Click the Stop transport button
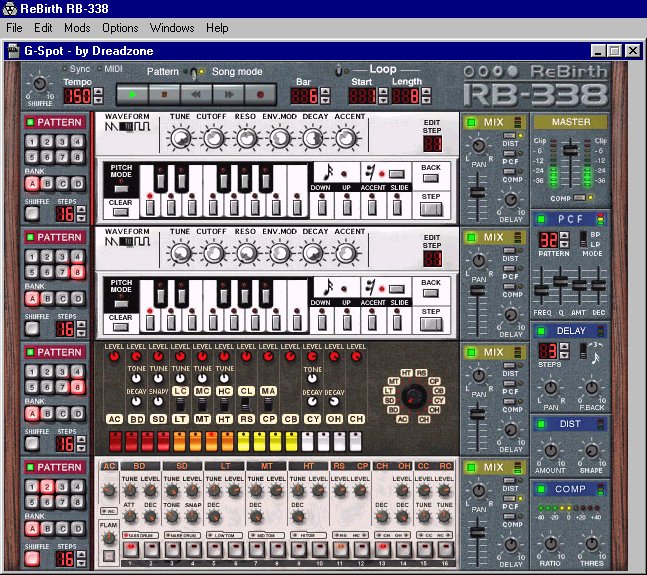Screen dimensions: 647x575 click(164, 95)
